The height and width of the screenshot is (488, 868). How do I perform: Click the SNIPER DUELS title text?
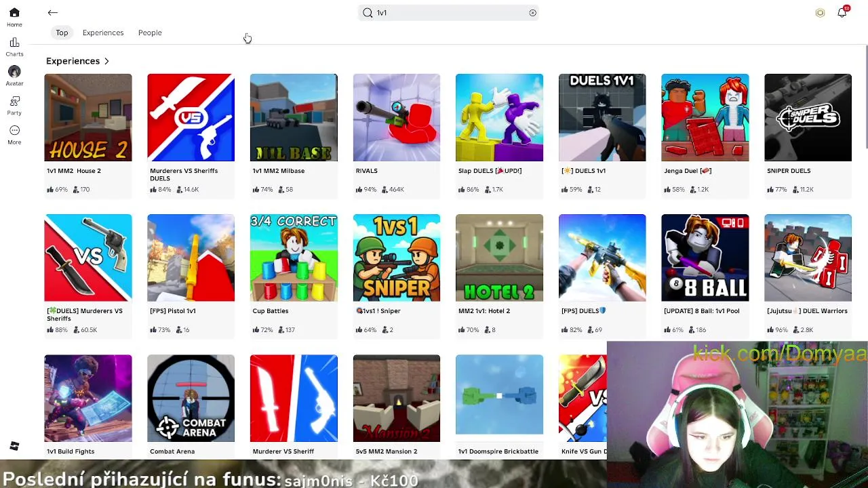[789, 171]
